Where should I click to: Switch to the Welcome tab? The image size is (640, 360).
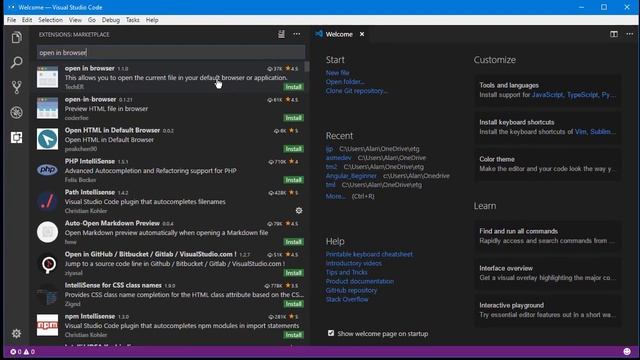click(x=340, y=34)
